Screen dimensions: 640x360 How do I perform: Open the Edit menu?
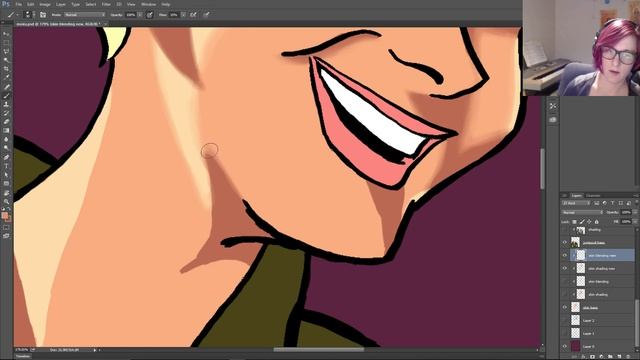click(x=31, y=4)
